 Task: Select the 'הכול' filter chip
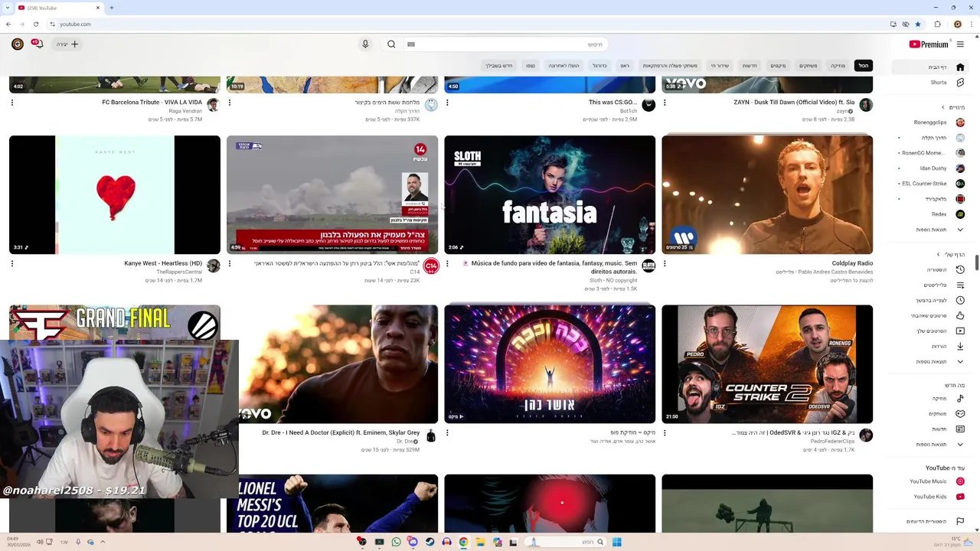(863, 66)
